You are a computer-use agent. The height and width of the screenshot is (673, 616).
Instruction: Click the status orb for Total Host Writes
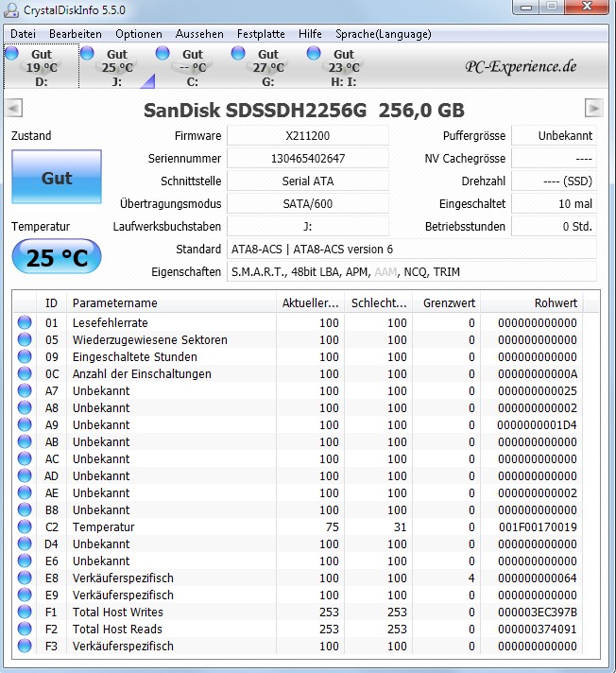click(x=25, y=612)
